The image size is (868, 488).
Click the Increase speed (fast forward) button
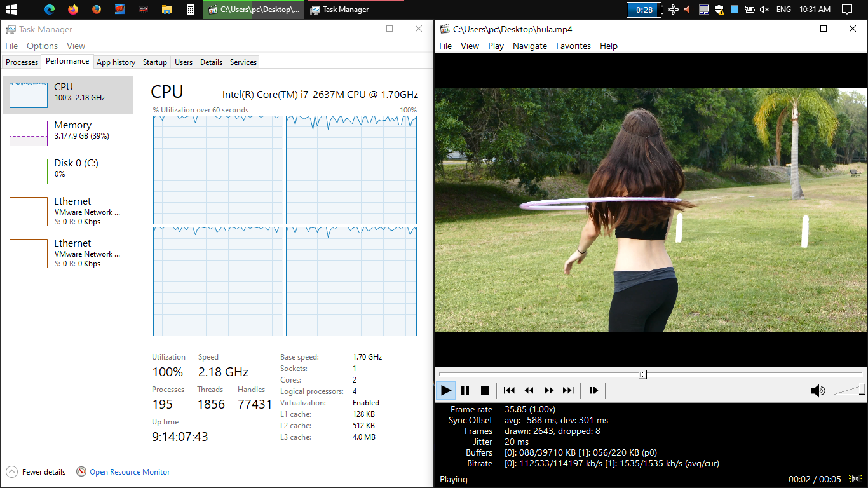tap(549, 390)
